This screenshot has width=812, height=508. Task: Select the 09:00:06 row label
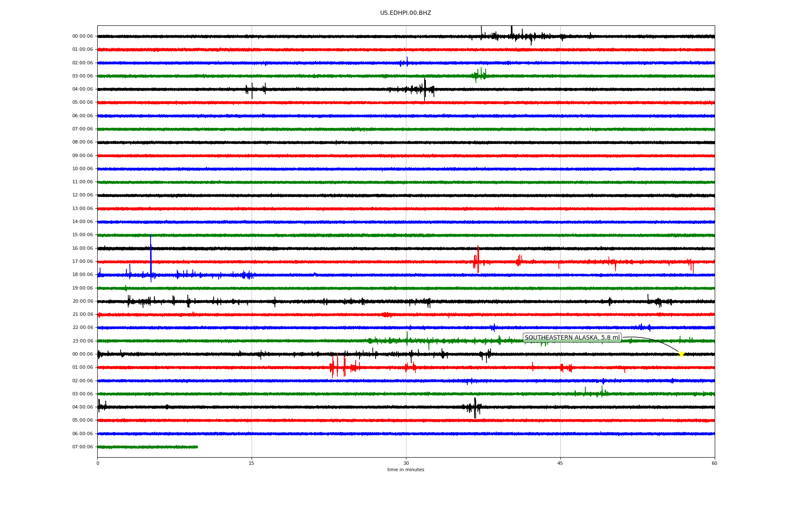[82, 155]
